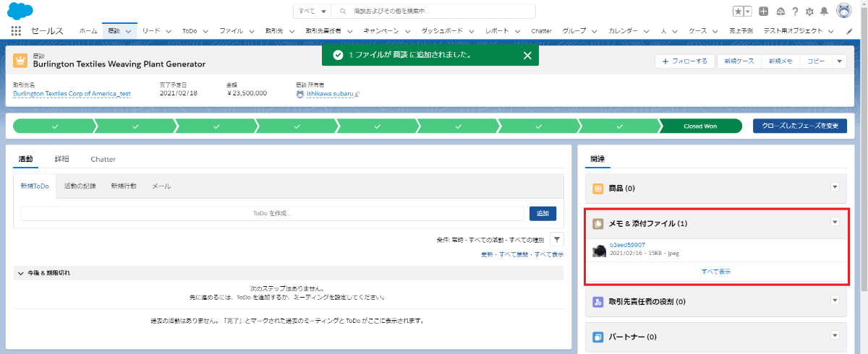
Task: Click the global search input field
Action: pyautogui.click(x=433, y=12)
